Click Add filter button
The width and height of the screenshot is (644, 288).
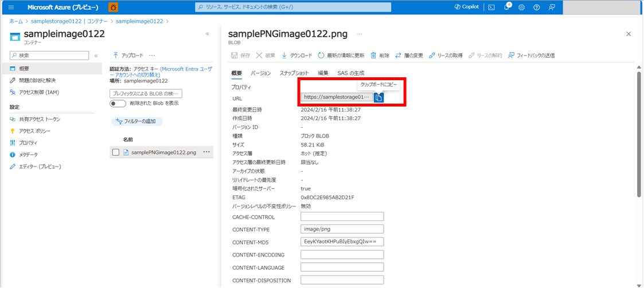[x=137, y=121]
